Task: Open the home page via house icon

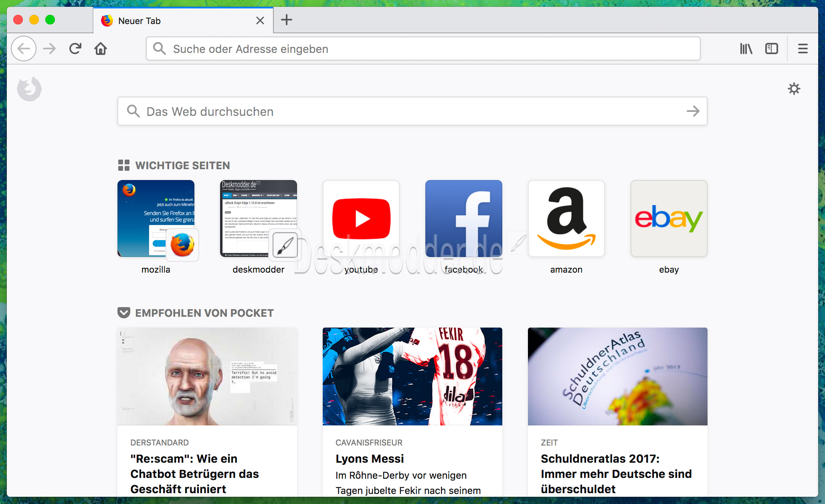Action: [101, 49]
